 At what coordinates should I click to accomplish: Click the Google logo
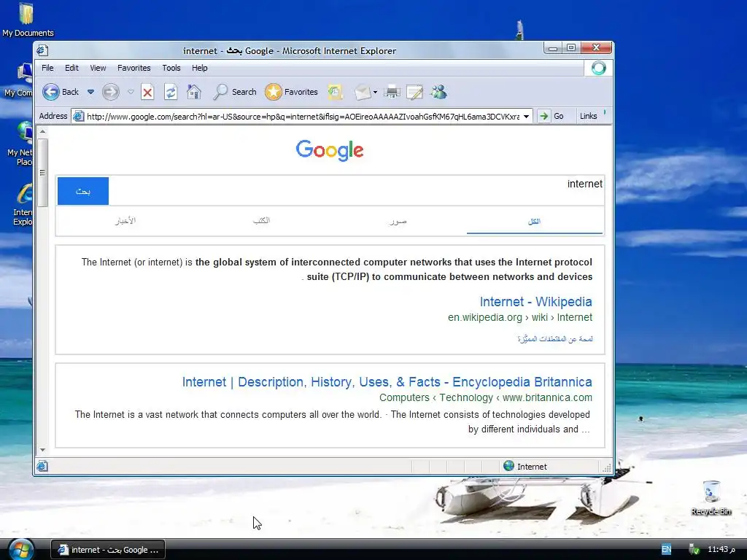(330, 150)
